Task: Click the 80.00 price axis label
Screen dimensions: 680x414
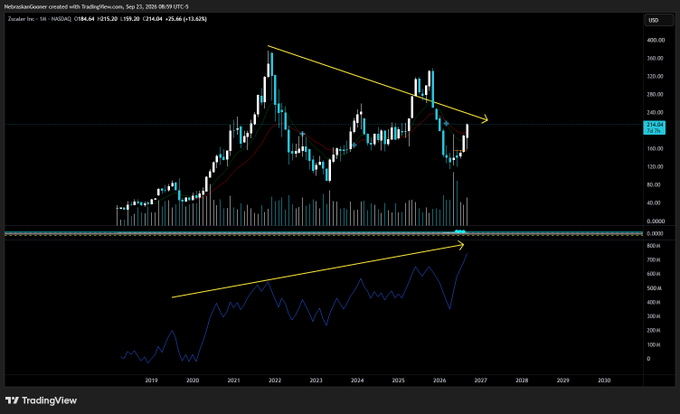Action: coord(654,185)
